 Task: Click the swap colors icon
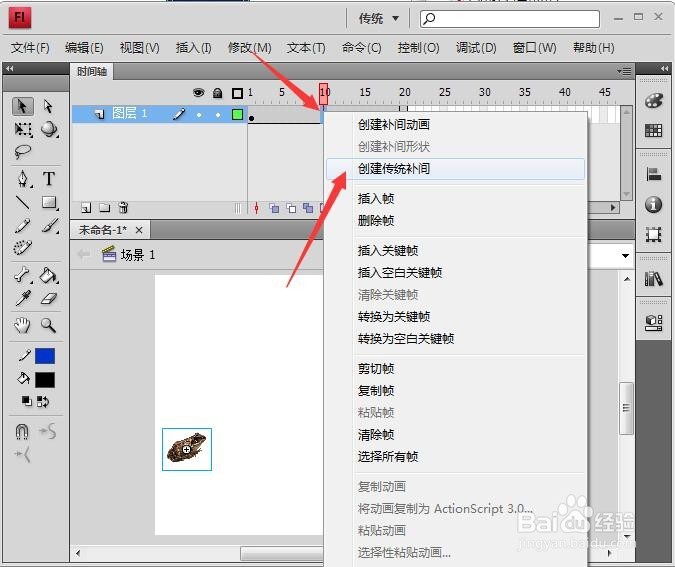tap(43, 401)
